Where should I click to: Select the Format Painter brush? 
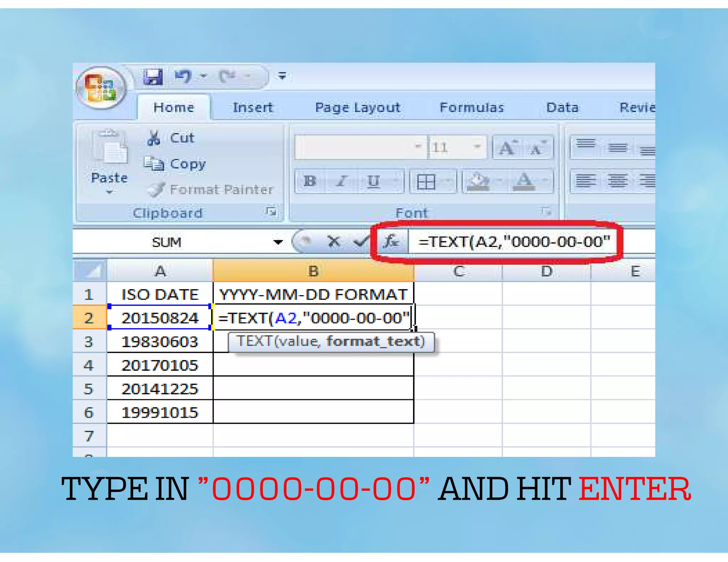point(156,189)
